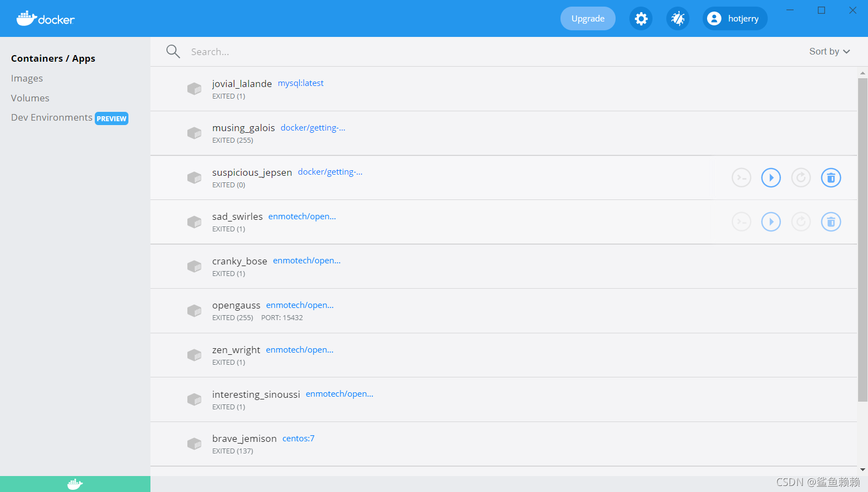868x492 pixels.
Task: Click the whale status icon at bottom left
Action: click(75, 484)
